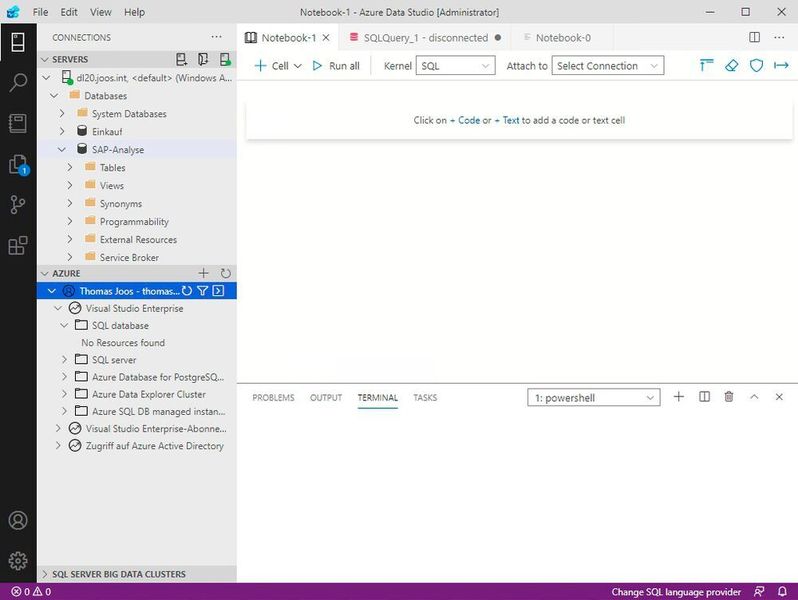This screenshot has width=798, height=600.
Task: Open the Cell dropdown to add a cell
Action: click(278, 66)
